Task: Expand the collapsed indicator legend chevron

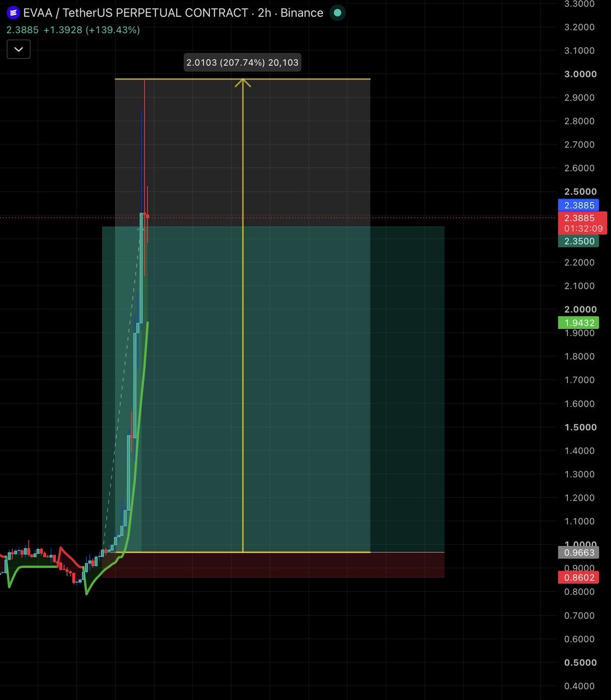Action: point(19,49)
